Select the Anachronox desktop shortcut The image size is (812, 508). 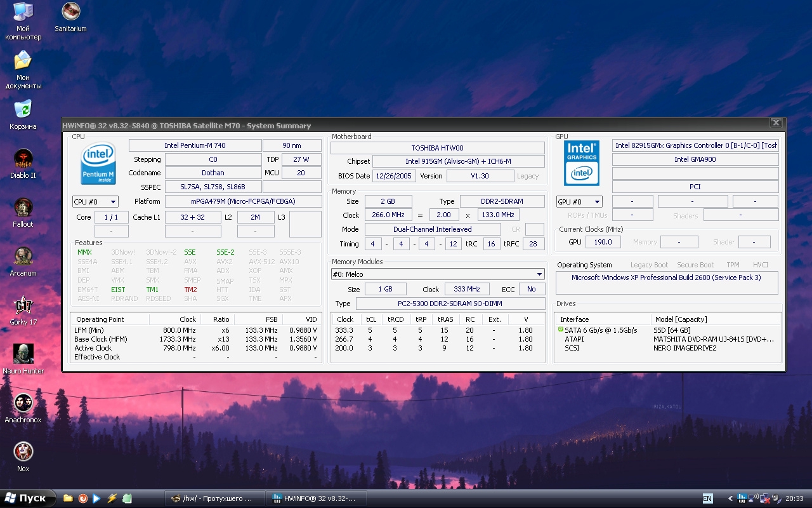pyautogui.click(x=23, y=408)
